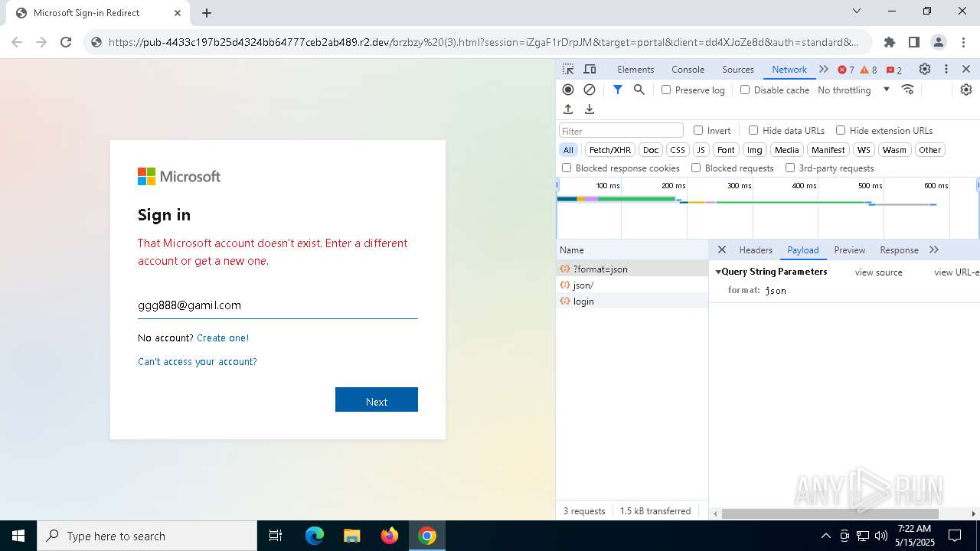
Task: Show the 2 issues counter
Action: pos(894,70)
